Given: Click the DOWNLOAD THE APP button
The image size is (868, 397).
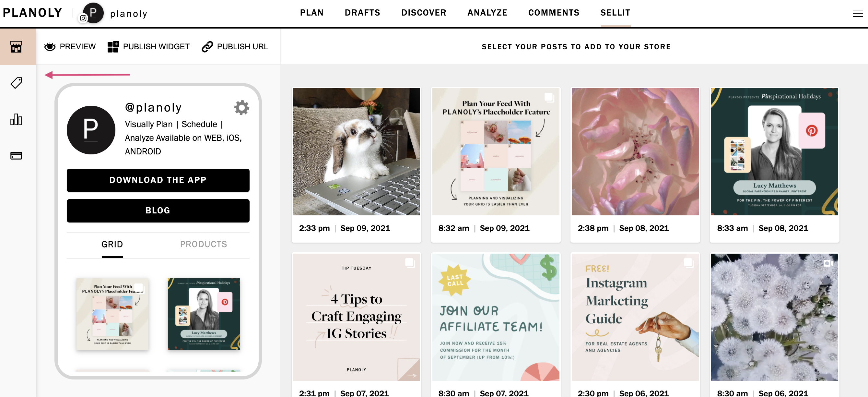Looking at the screenshot, I should pyautogui.click(x=158, y=180).
